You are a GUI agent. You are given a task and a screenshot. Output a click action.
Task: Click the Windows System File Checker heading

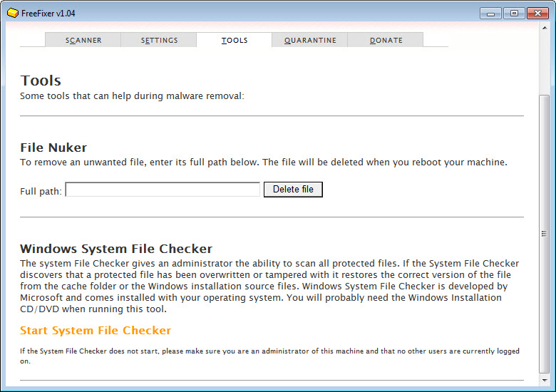click(116, 249)
